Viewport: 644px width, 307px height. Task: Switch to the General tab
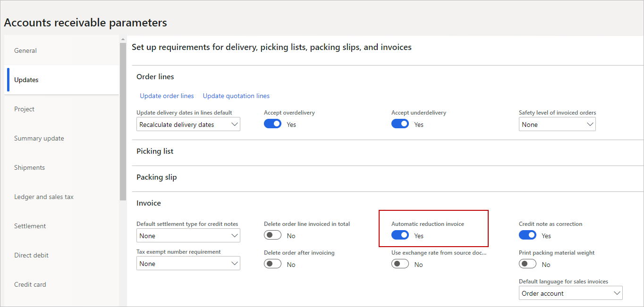point(25,50)
